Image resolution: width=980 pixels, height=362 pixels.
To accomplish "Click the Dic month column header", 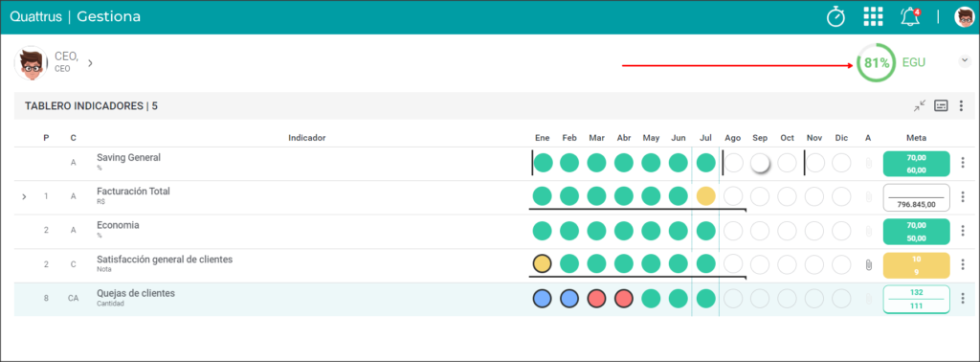I will coord(841,138).
